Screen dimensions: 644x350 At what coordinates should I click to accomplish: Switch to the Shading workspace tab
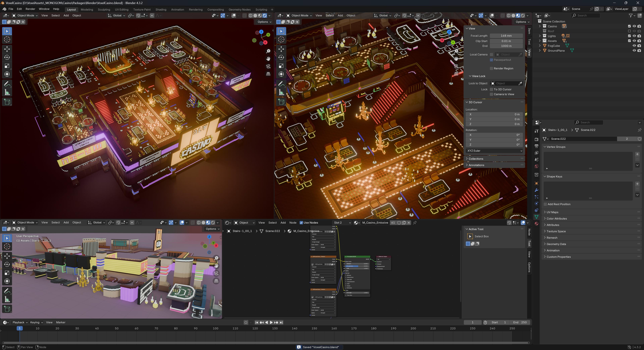pos(161,10)
